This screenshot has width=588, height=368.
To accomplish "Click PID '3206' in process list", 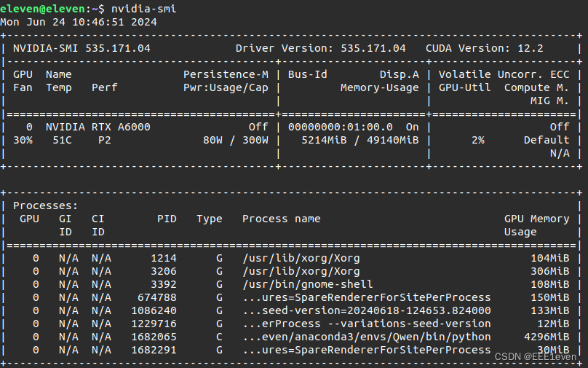I will tap(164, 272).
